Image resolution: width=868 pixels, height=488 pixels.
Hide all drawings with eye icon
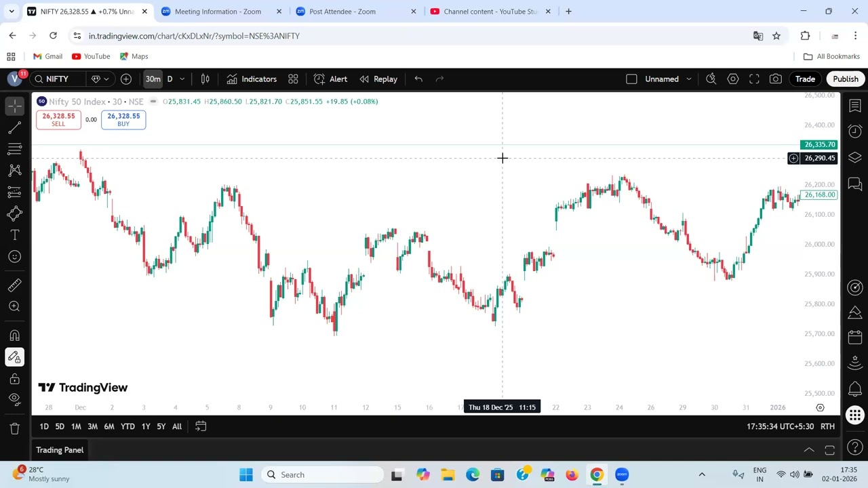click(x=14, y=400)
